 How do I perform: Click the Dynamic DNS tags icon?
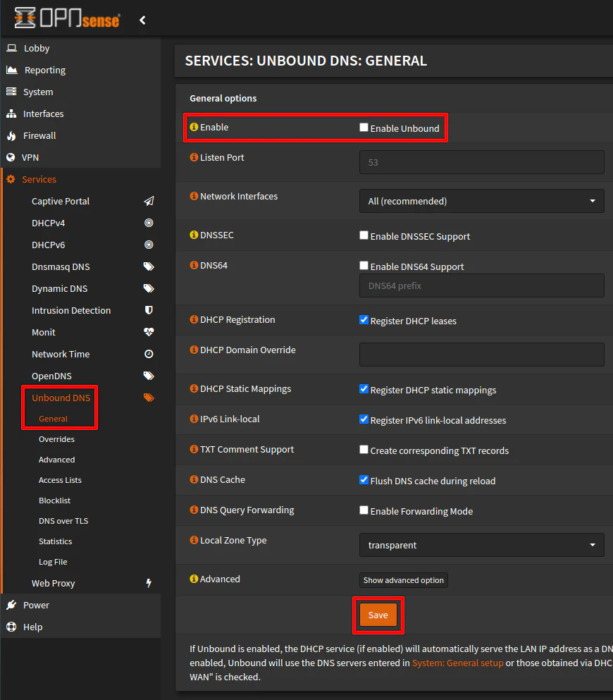coord(149,288)
